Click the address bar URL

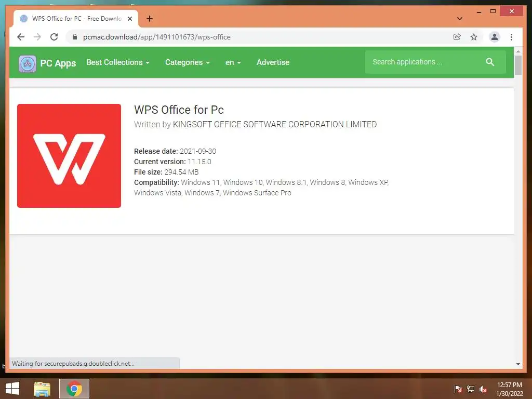click(x=157, y=37)
